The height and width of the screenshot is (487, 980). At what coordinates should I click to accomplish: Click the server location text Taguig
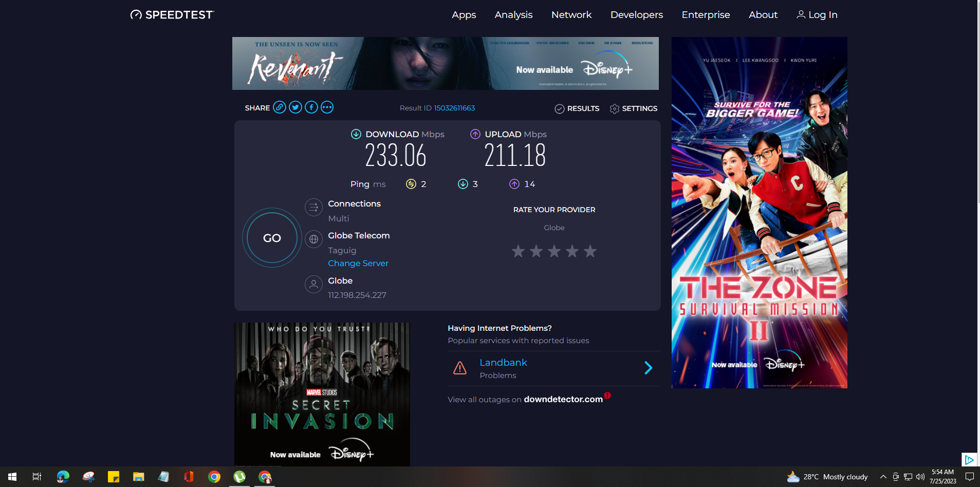click(342, 250)
